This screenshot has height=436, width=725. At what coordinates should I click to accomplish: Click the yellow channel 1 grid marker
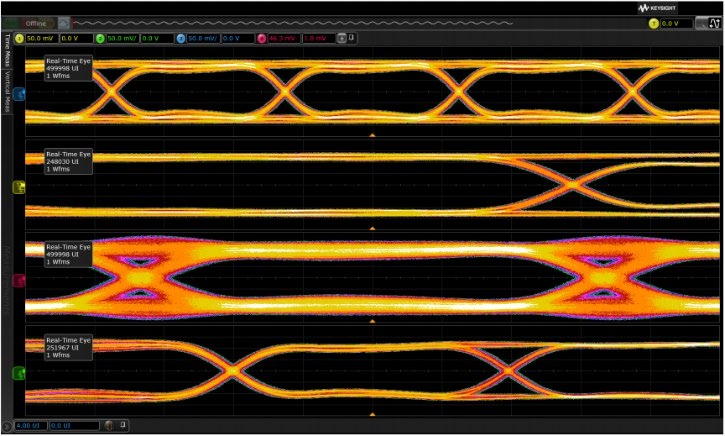19,187
